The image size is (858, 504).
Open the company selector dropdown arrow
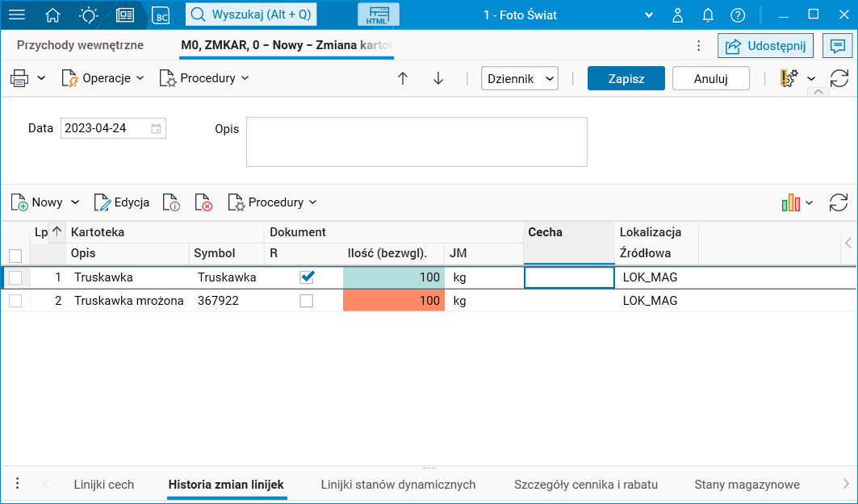[x=649, y=15]
